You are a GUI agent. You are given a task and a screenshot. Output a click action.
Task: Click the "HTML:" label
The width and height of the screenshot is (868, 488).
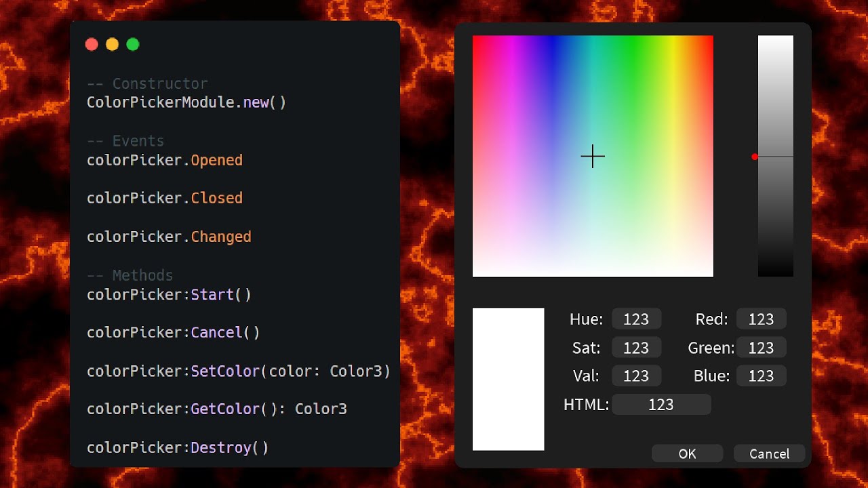(587, 405)
